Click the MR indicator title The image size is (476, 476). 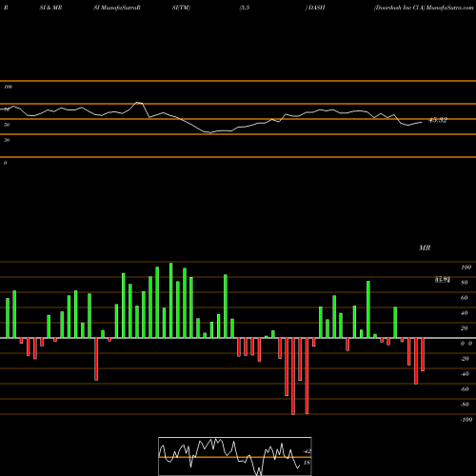(x=425, y=248)
